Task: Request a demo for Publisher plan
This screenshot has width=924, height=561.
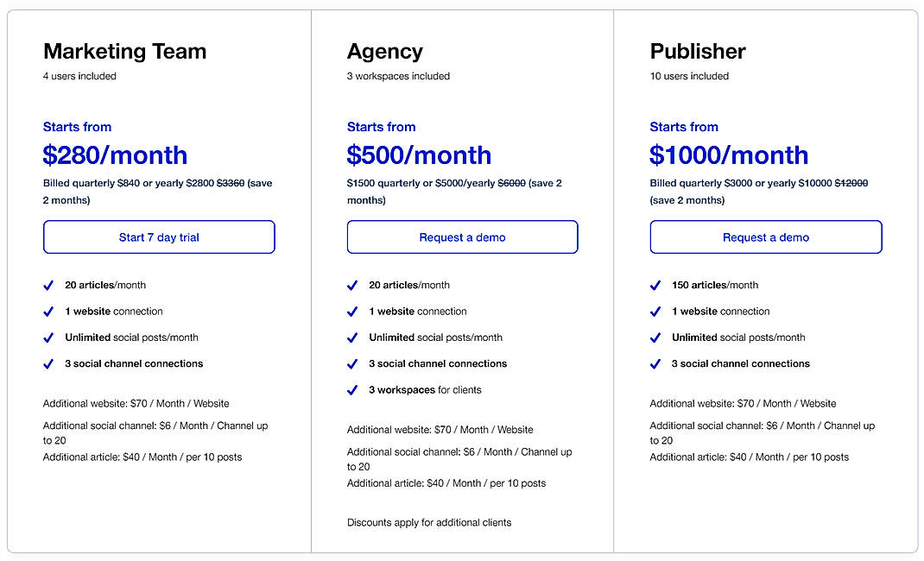Action: [x=765, y=237]
